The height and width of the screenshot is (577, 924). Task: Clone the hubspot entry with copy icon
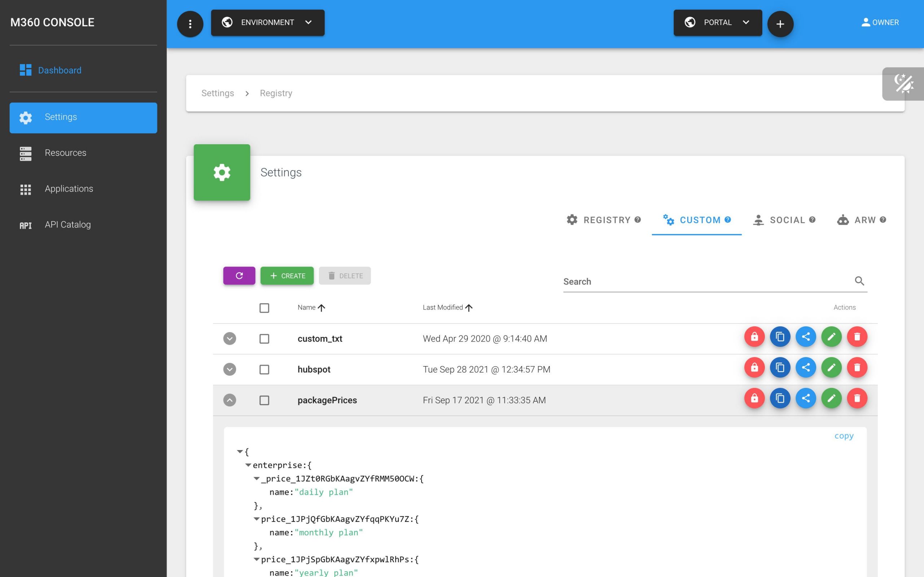click(x=780, y=367)
